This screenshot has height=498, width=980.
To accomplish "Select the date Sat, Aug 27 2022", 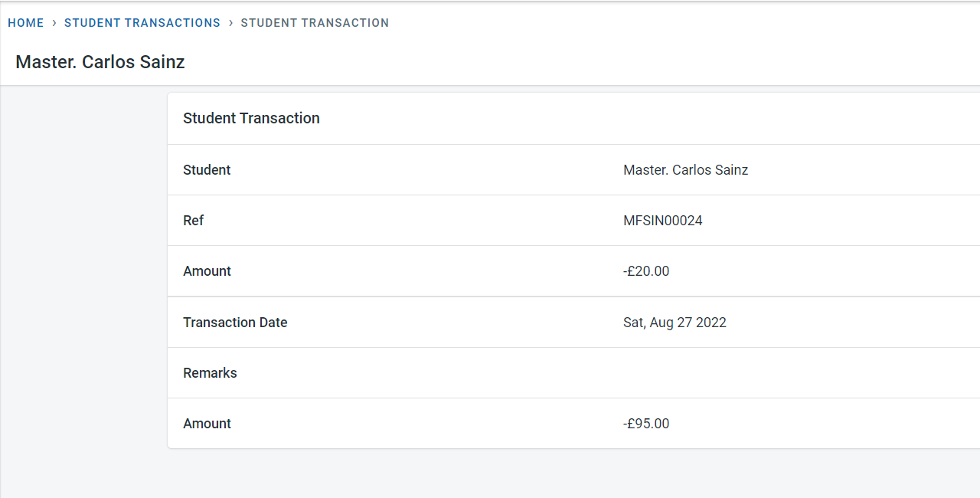I will (675, 323).
